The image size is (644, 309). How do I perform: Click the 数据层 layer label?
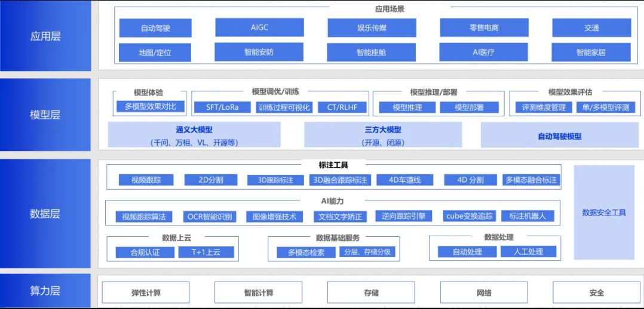click(45, 214)
